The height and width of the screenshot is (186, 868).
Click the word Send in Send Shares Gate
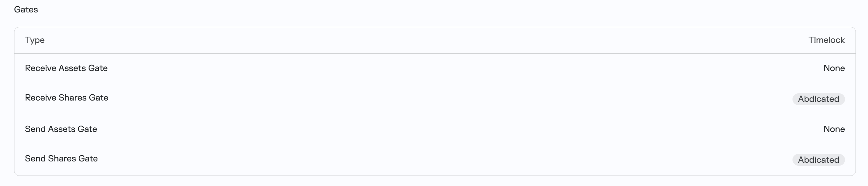tap(35, 159)
